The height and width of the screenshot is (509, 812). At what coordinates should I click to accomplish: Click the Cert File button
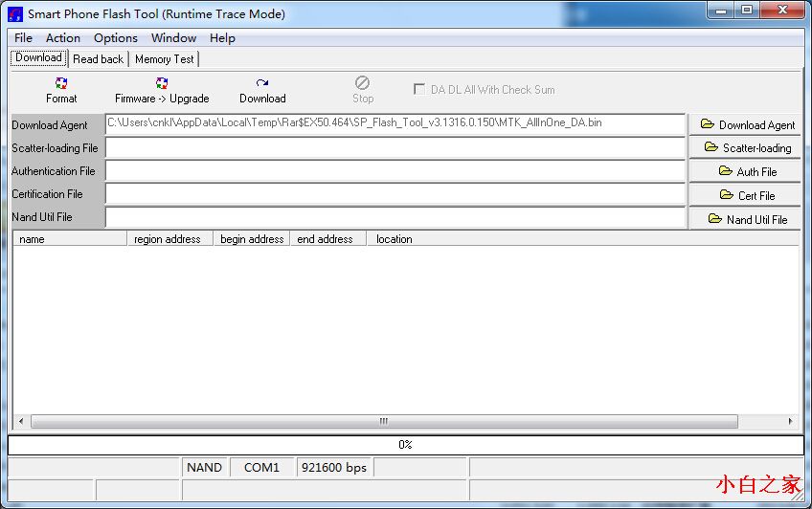tap(746, 195)
